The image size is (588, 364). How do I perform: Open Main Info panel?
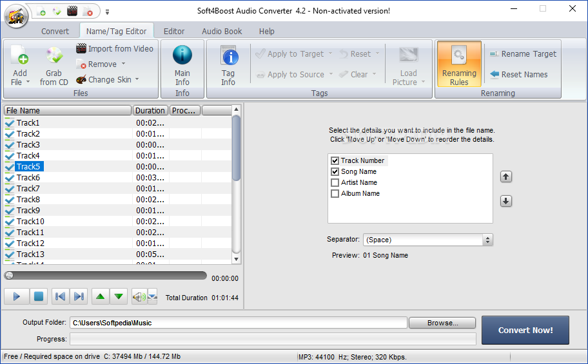point(182,65)
